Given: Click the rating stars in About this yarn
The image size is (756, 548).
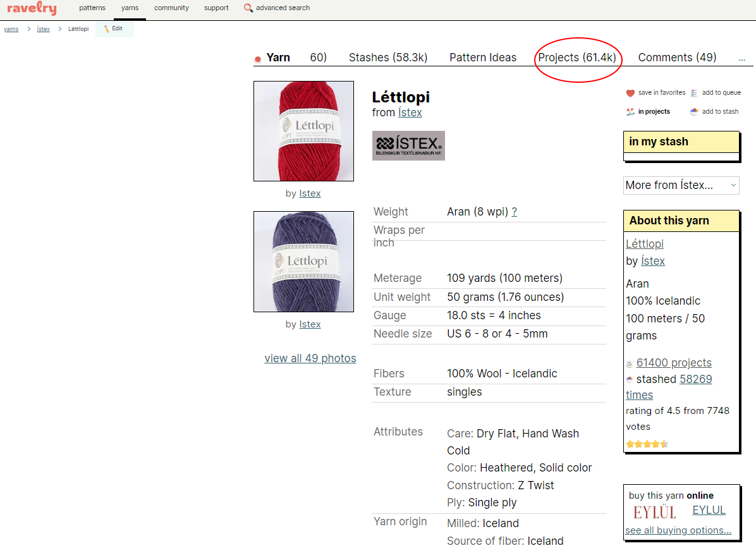Looking at the screenshot, I should coord(647,444).
